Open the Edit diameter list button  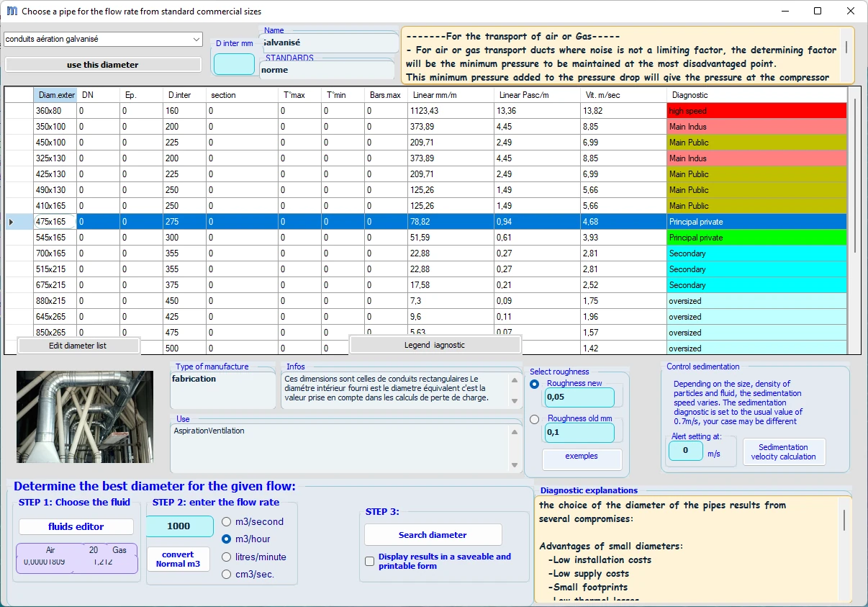(x=78, y=346)
